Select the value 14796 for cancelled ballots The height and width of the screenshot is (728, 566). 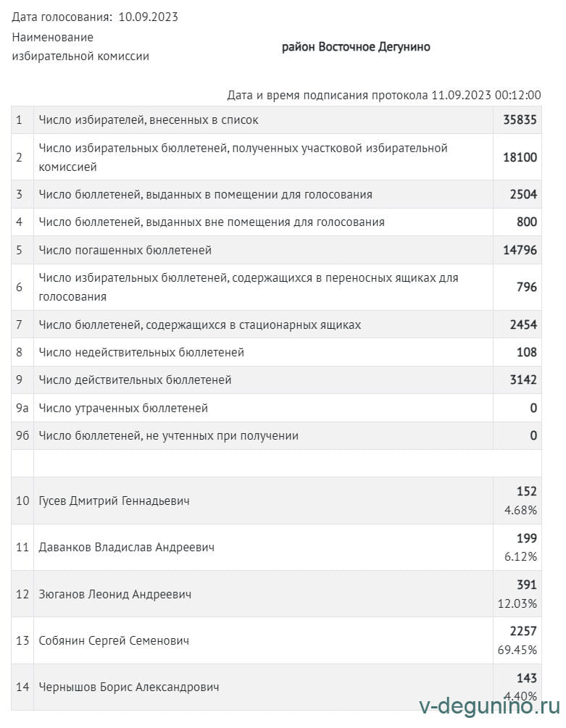520,251
